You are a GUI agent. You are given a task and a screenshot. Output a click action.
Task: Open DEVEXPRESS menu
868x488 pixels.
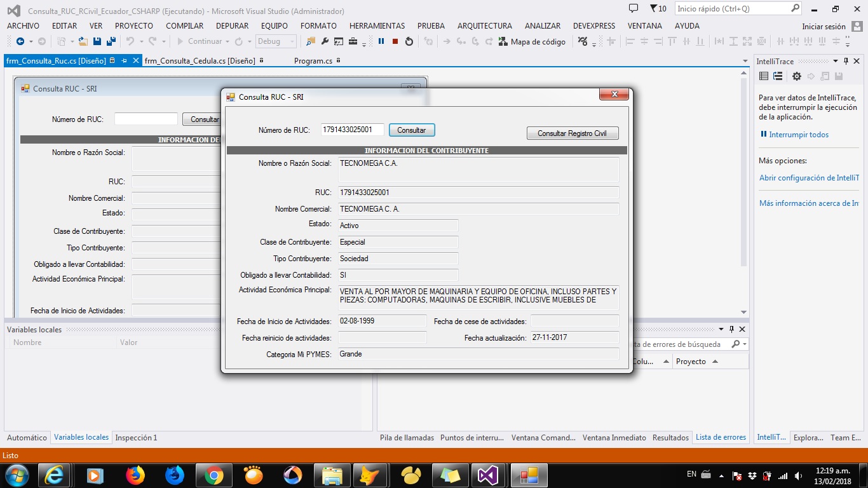coord(594,26)
